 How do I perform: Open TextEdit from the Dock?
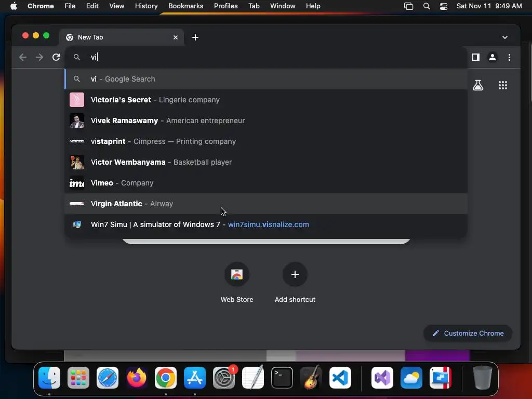point(253,378)
